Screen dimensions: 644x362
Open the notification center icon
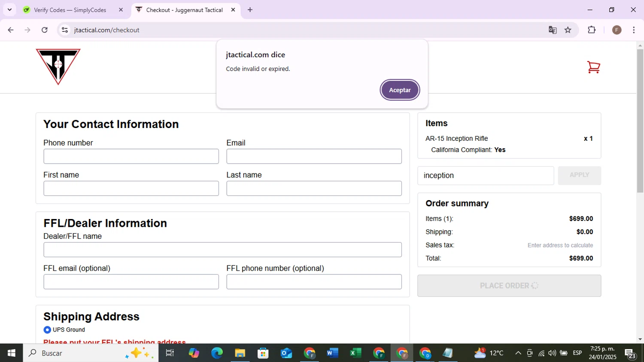tap(630, 353)
